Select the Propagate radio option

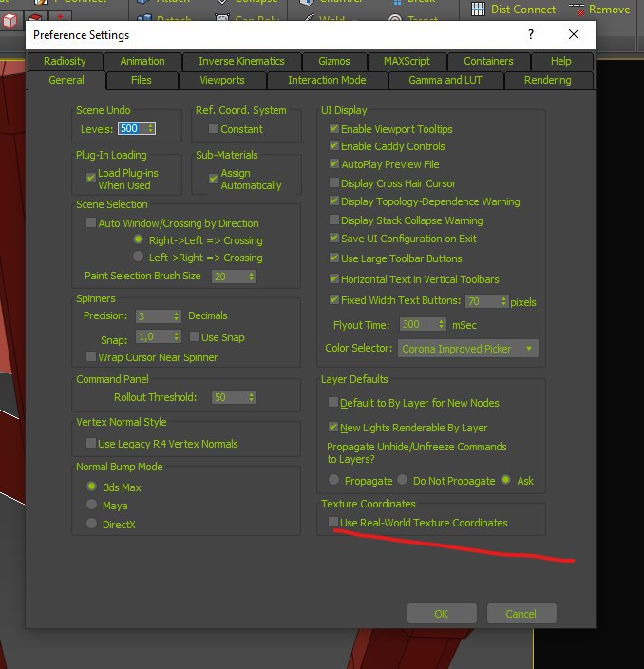334,480
